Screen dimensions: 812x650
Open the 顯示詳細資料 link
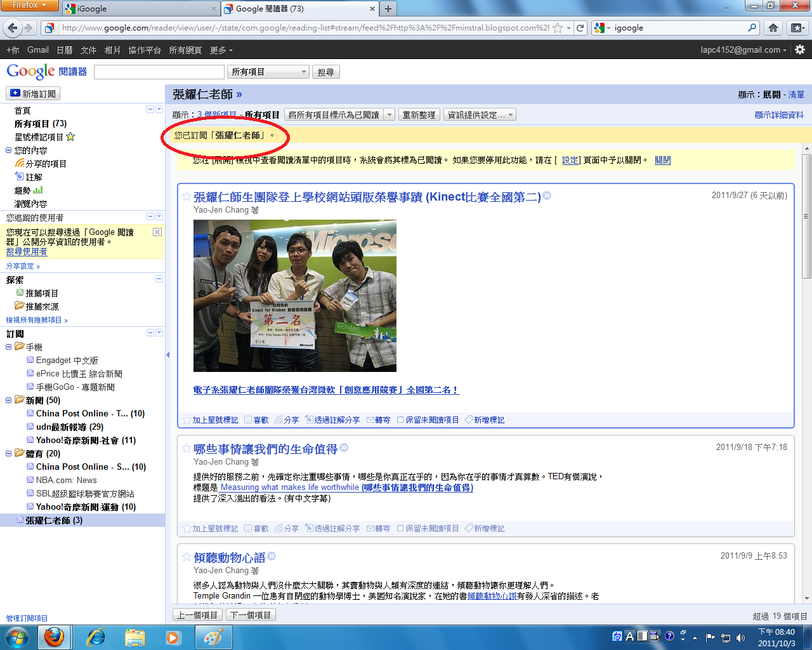point(779,115)
